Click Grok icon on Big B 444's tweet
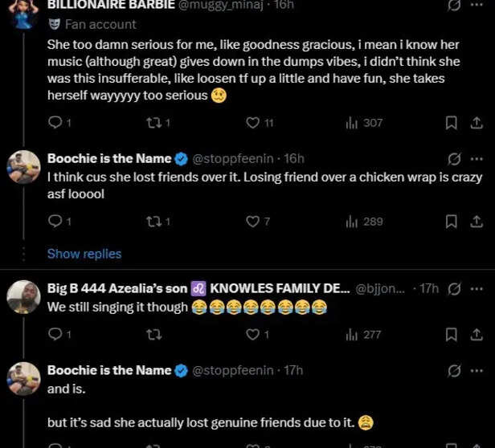Image resolution: width=495 pixels, height=448 pixels. click(x=453, y=288)
